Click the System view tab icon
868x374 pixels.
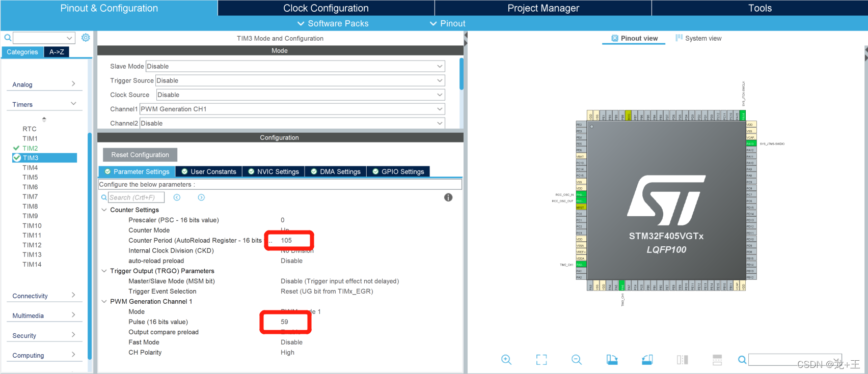click(679, 38)
